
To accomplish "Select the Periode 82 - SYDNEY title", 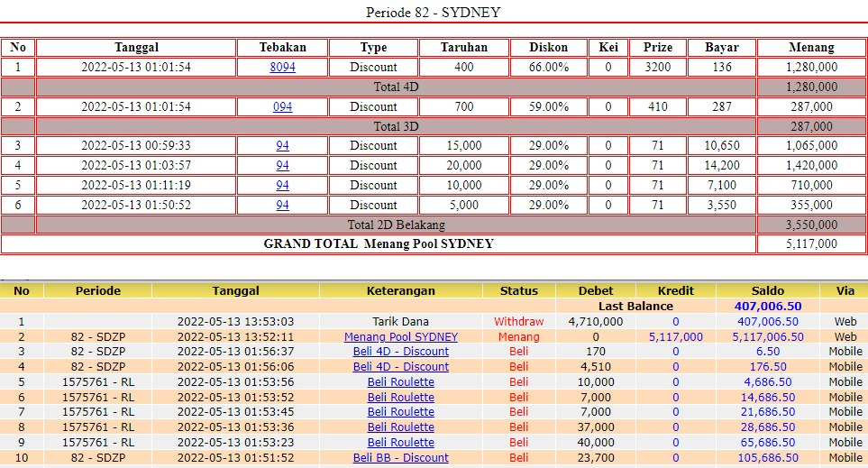I will 434,13.
